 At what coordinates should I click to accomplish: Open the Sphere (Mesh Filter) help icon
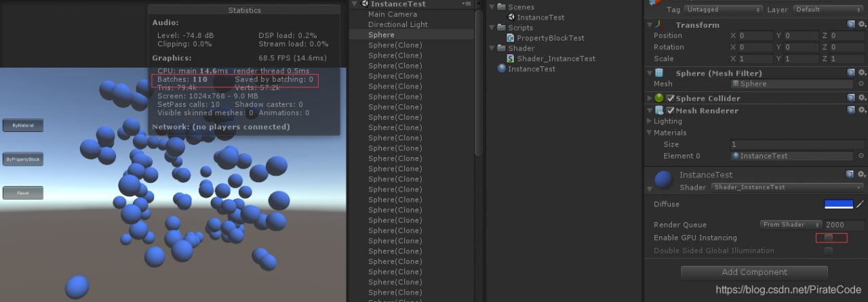coord(851,72)
